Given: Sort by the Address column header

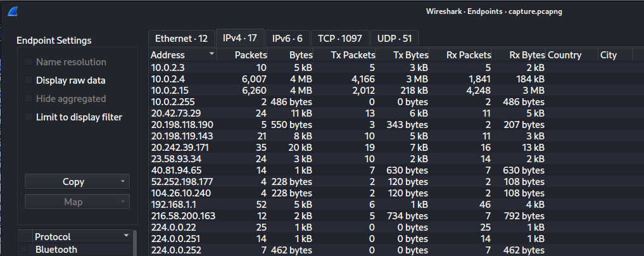Looking at the screenshot, I should pos(183,55).
